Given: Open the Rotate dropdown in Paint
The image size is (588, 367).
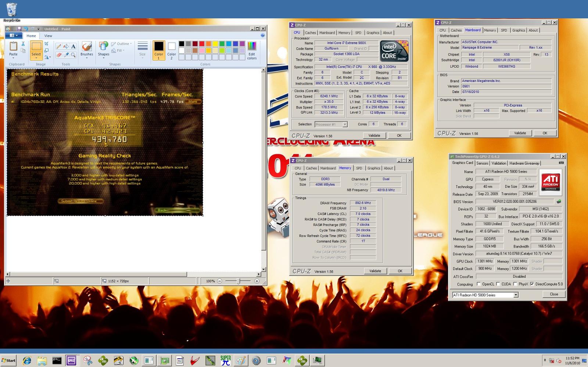Looking at the screenshot, I should pyautogui.click(x=47, y=57).
